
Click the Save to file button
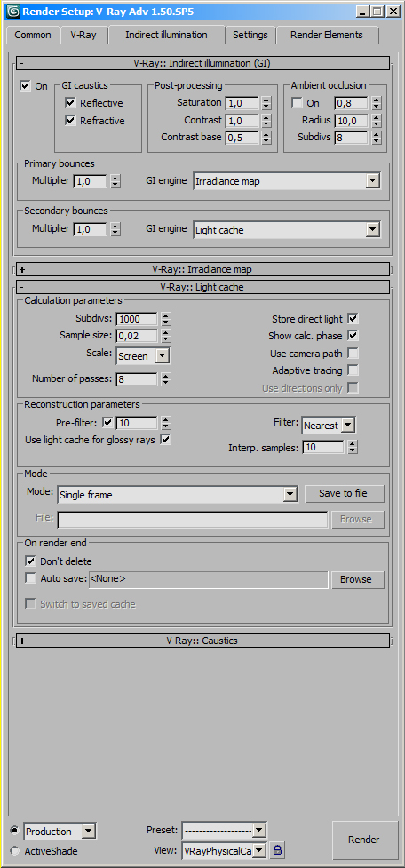pyautogui.click(x=344, y=493)
